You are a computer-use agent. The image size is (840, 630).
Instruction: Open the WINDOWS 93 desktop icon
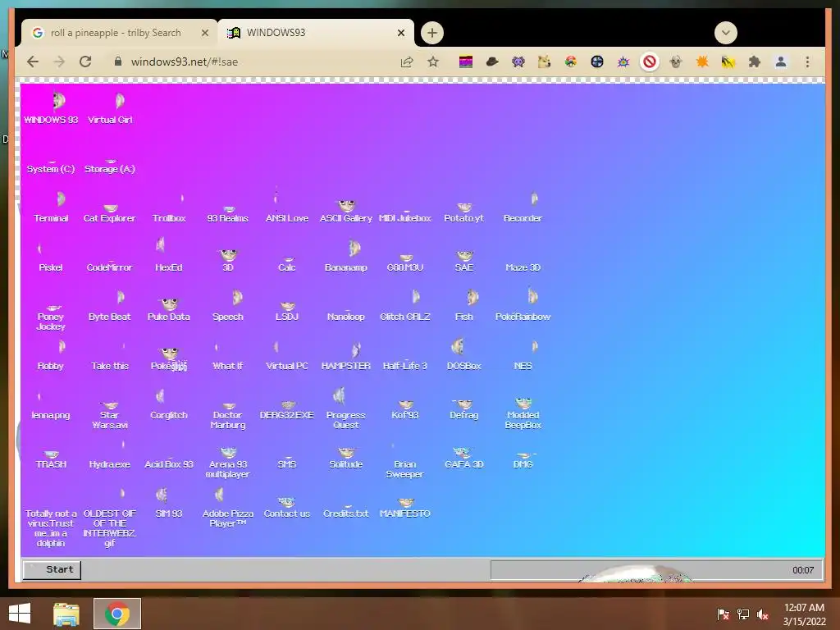coord(52,109)
